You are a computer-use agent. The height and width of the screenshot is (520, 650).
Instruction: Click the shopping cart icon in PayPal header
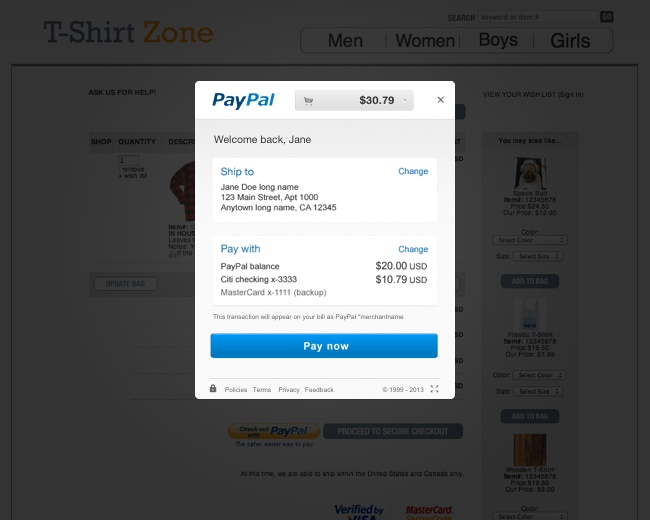coord(308,101)
